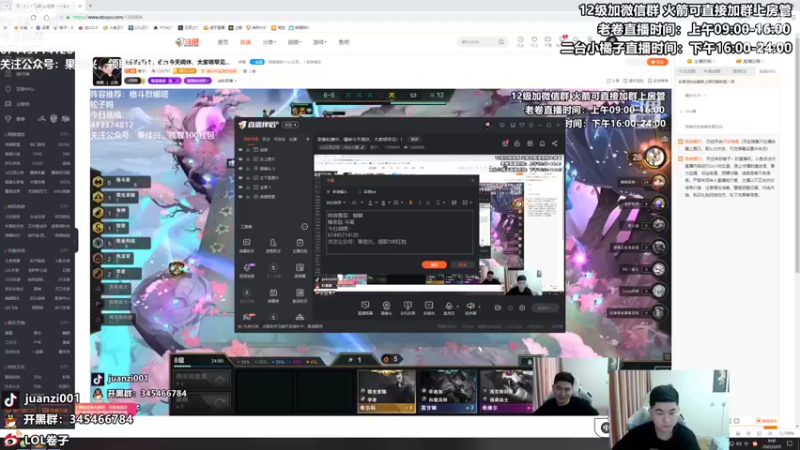Open the 弹幕助手 tool in toolbox
The height and width of the screenshot is (450, 800).
pyautogui.click(x=247, y=246)
